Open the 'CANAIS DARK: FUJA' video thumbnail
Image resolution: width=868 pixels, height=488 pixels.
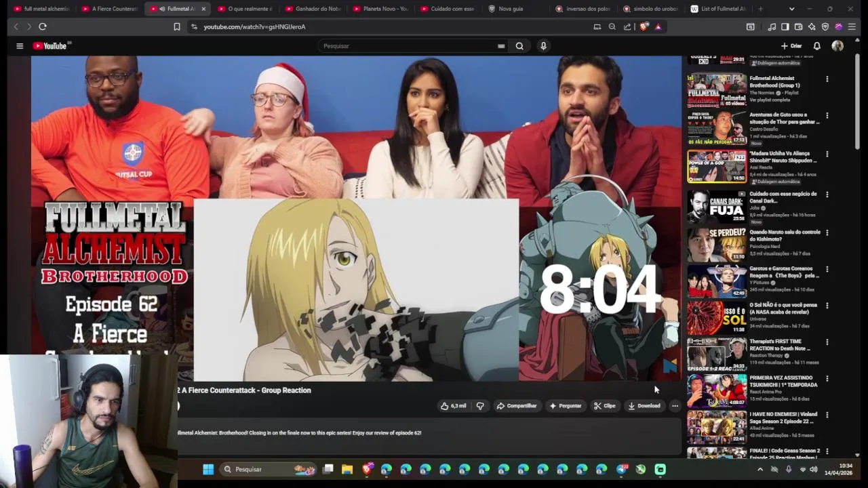pos(717,206)
